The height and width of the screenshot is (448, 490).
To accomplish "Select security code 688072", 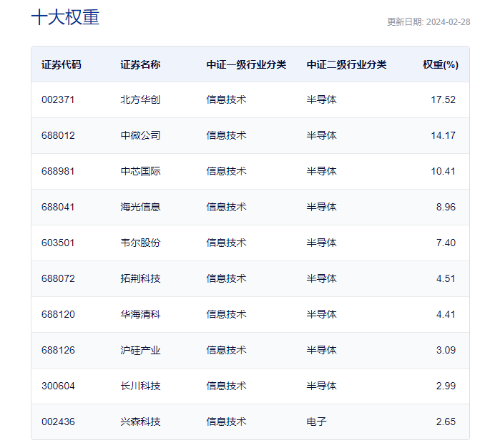I will point(58,278).
